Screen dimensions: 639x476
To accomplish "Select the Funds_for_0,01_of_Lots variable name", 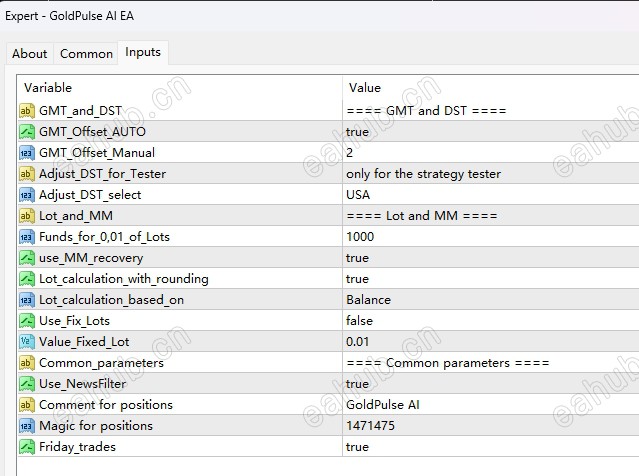I will point(104,237).
